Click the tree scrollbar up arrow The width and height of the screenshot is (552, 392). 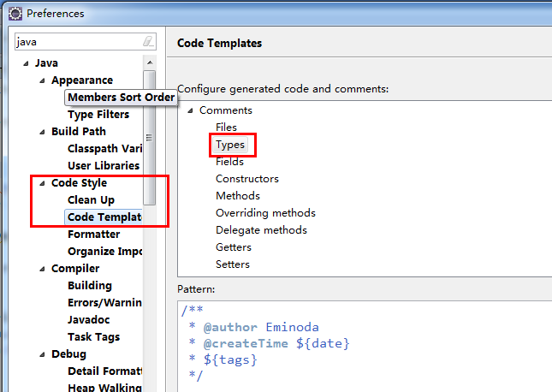click(x=150, y=62)
